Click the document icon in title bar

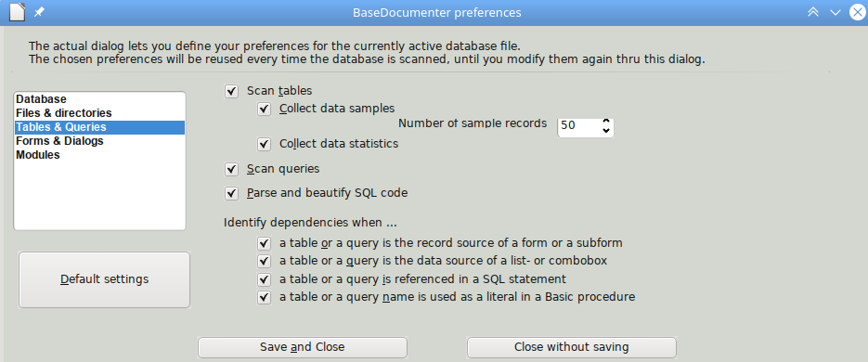click(x=17, y=12)
